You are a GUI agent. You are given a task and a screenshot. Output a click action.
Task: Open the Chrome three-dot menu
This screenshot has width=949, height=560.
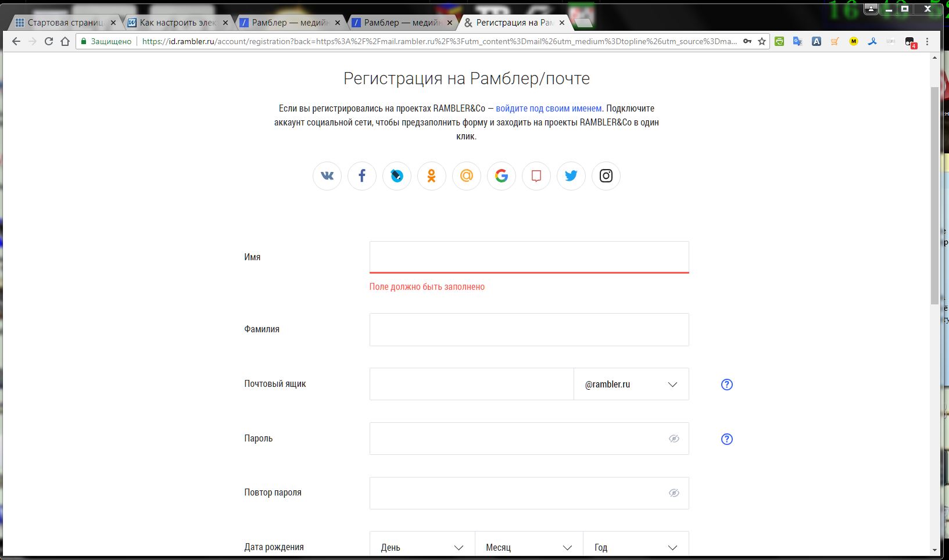click(x=927, y=41)
